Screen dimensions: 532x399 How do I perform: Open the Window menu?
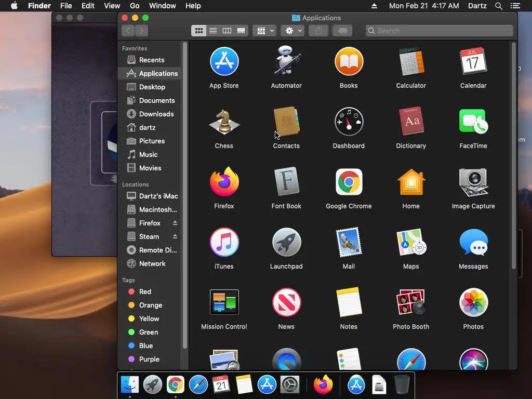point(162,6)
